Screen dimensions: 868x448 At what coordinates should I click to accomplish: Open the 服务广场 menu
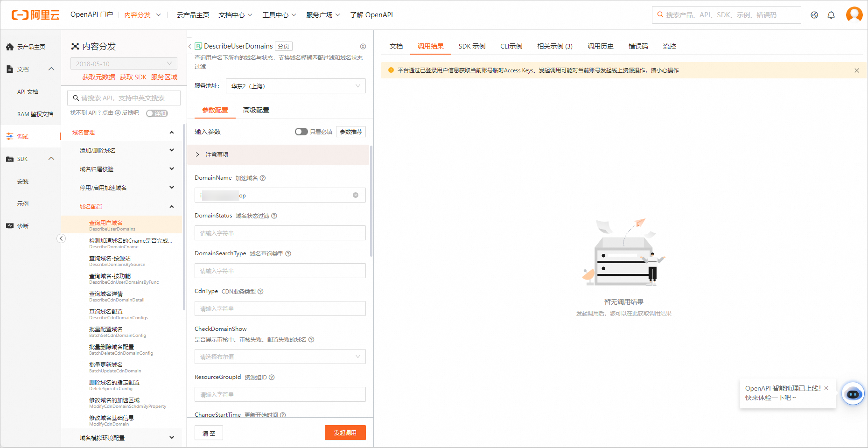click(323, 15)
